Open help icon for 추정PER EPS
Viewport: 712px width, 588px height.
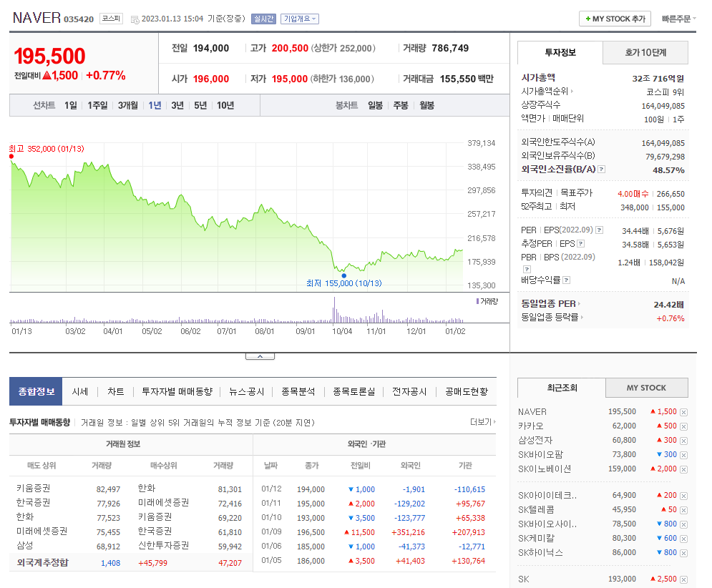[581, 244]
